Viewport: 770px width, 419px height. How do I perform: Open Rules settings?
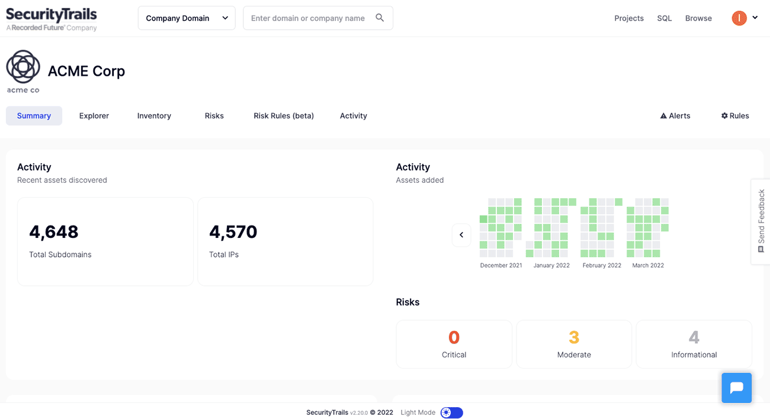tap(735, 116)
